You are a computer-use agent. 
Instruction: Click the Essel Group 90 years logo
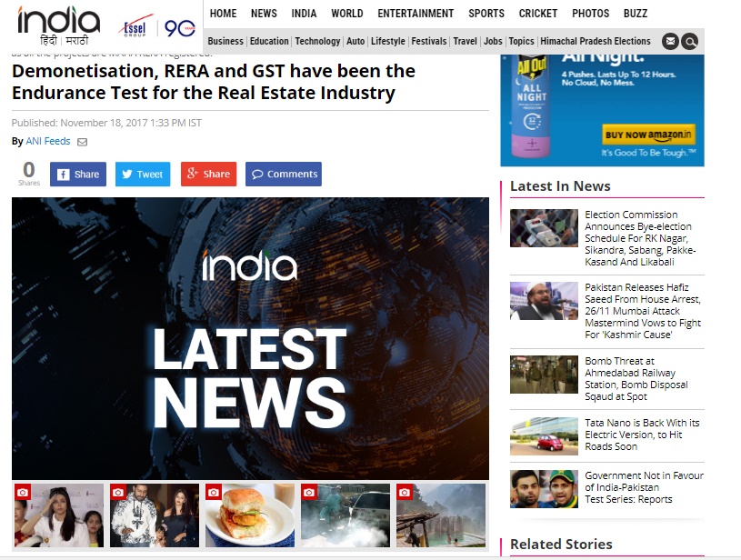point(156,27)
